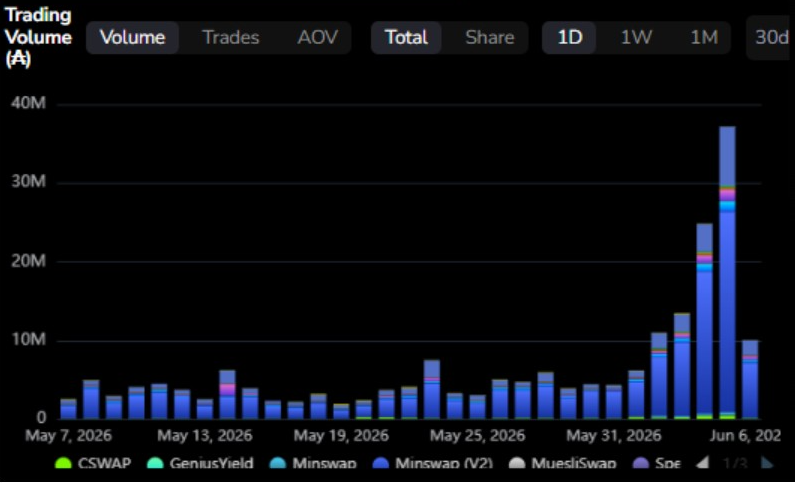Switch to the Trades tab
This screenshot has width=795, height=483.
coord(231,38)
